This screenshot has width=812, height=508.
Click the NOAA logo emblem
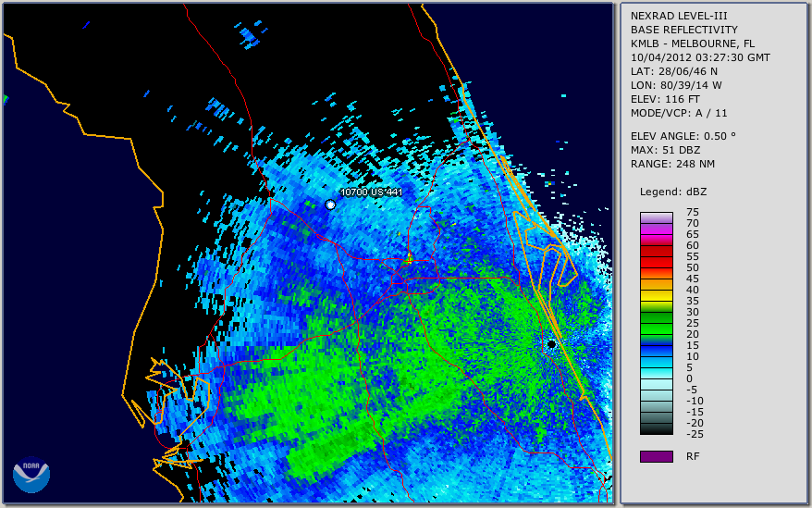click(31, 475)
